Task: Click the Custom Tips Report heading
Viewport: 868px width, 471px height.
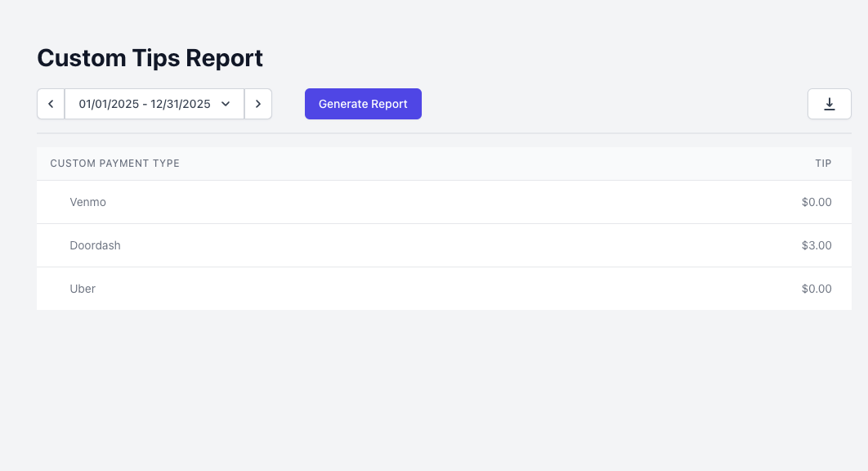Action: click(x=150, y=58)
